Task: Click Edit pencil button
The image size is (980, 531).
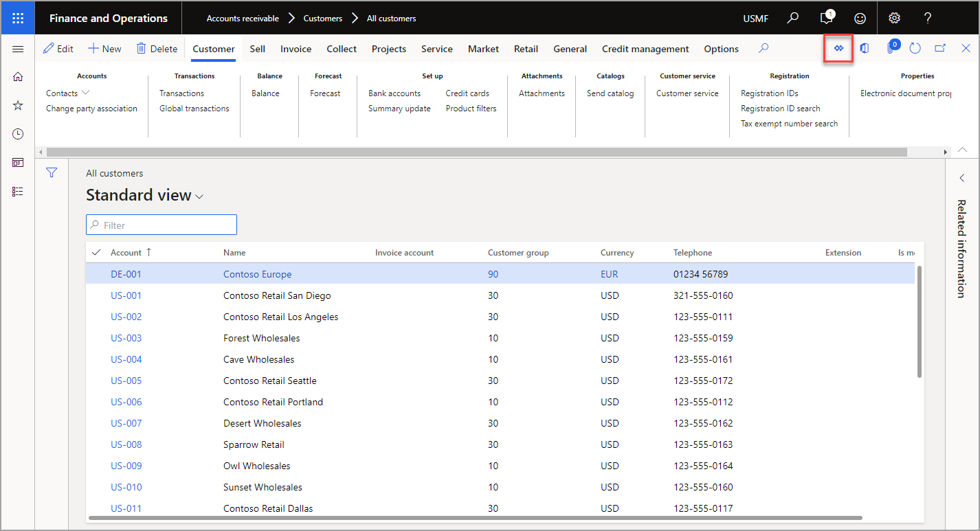Action: (58, 49)
